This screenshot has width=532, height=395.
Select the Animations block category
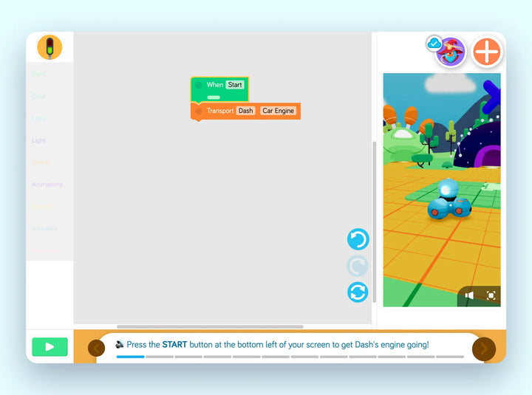[47, 185]
